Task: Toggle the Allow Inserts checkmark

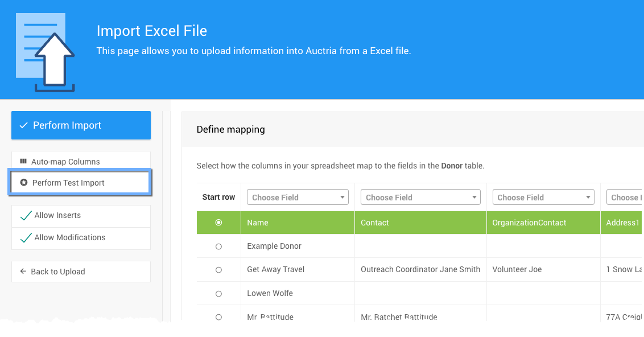Action: (x=26, y=216)
